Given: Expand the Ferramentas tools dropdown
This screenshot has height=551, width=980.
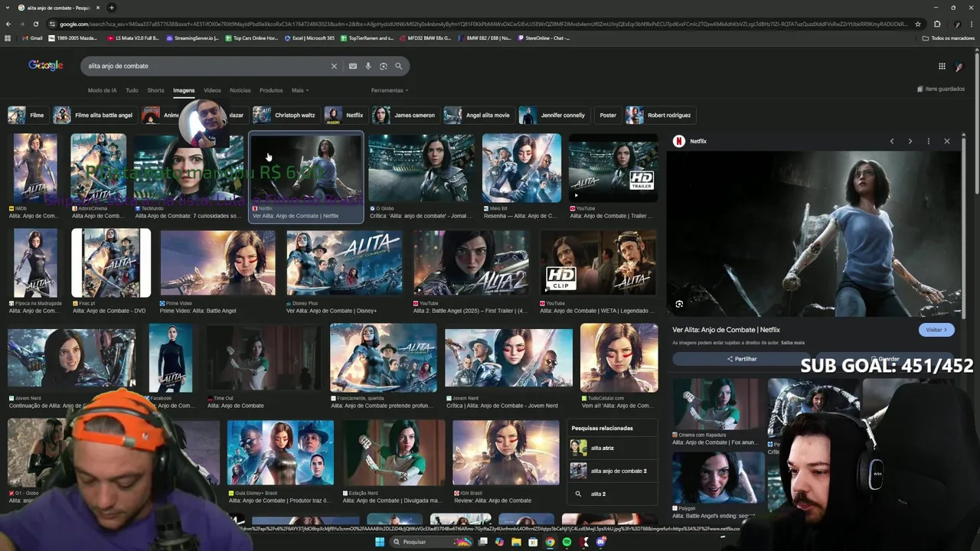Looking at the screenshot, I should tap(390, 90).
